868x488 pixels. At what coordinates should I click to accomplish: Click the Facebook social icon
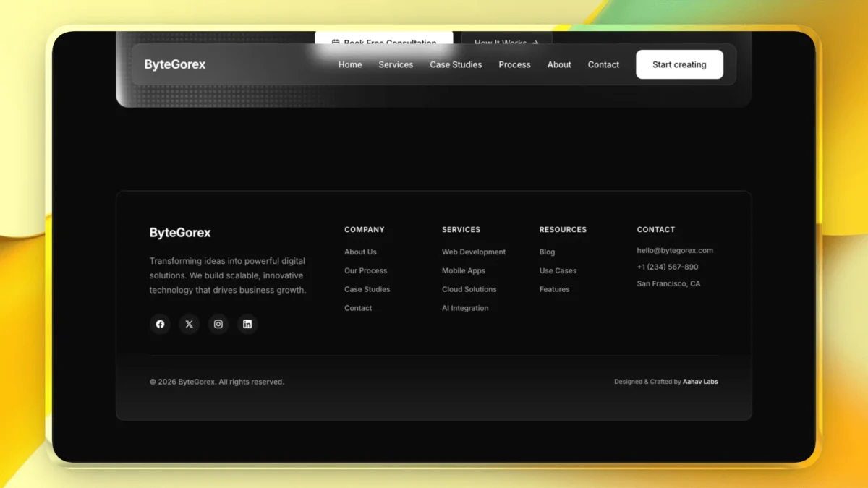tap(160, 324)
